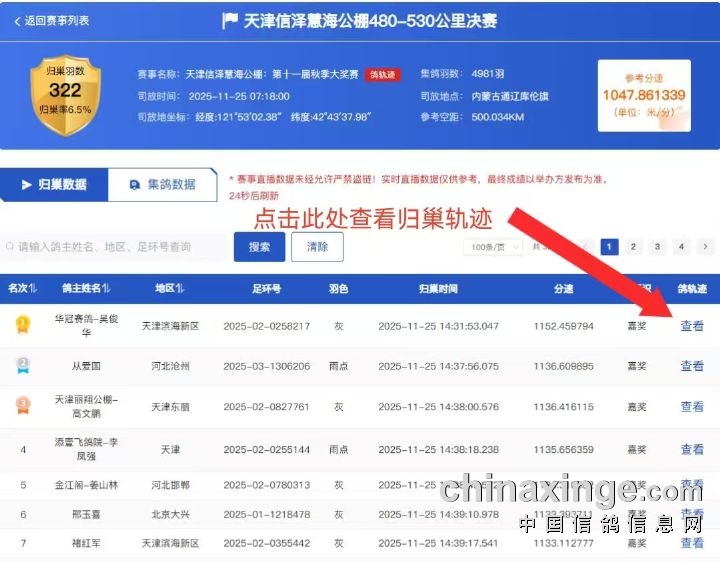This screenshot has width=720, height=562.
Task: Go to next page with right chevron
Action: (x=705, y=246)
